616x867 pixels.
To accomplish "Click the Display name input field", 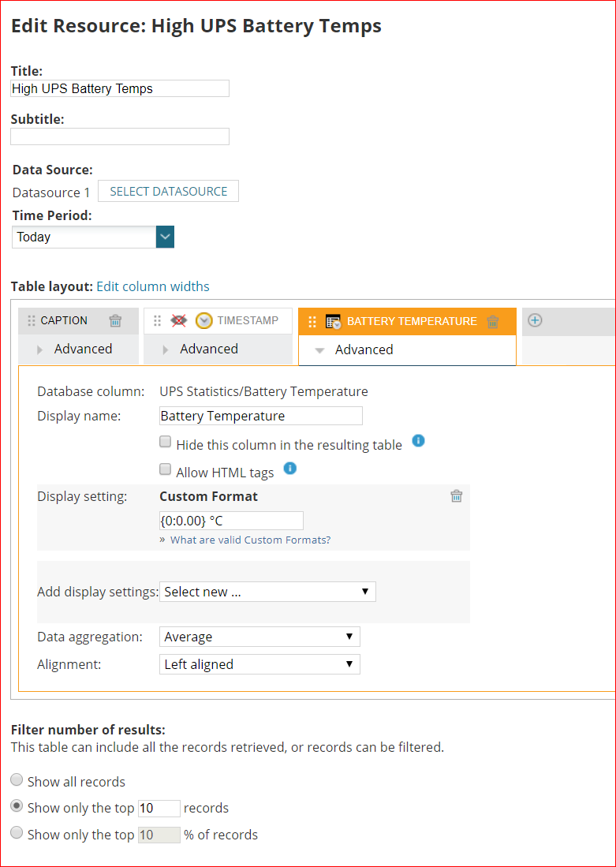I will (x=261, y=416).
